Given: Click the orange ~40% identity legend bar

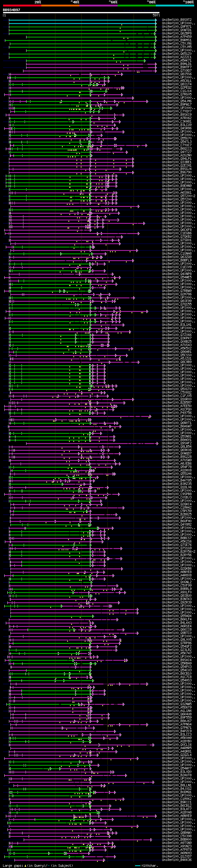Looking at the screenshot, I should pos(60,6).
